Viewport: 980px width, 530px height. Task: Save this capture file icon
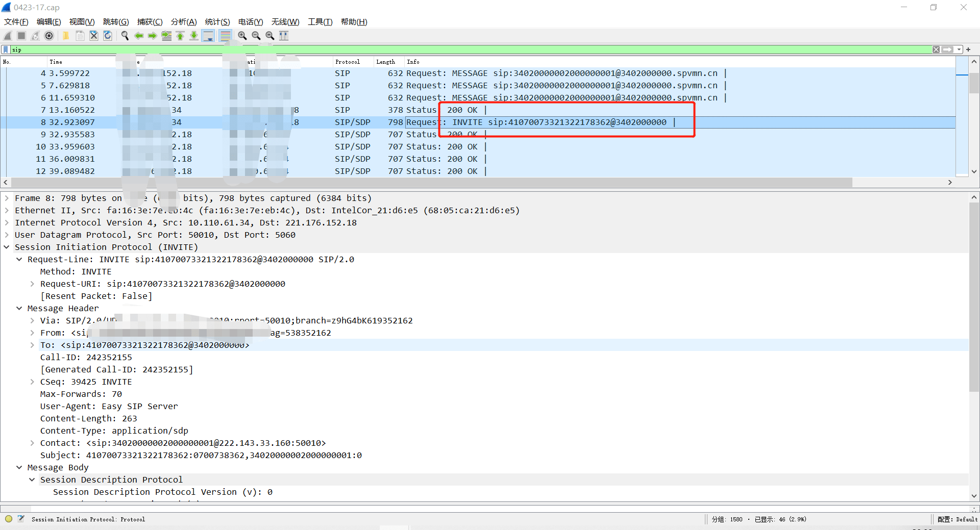(80, 36)
